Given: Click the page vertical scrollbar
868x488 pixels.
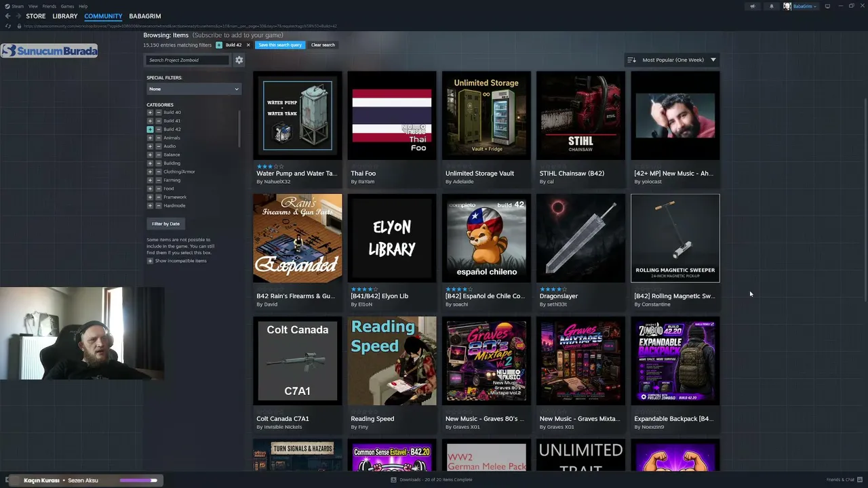Looking at the screenshot, I should 865,200.
